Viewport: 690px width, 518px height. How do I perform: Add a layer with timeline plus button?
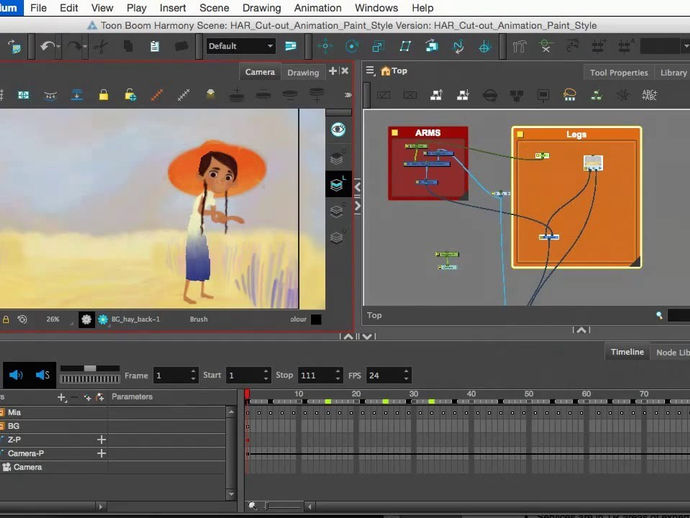[61, 397]
